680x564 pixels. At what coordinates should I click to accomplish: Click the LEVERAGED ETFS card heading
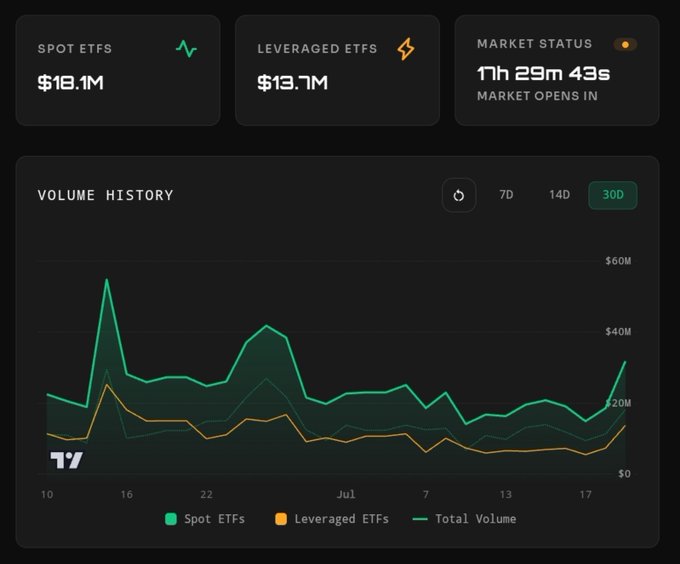click(x=317, y=49)
